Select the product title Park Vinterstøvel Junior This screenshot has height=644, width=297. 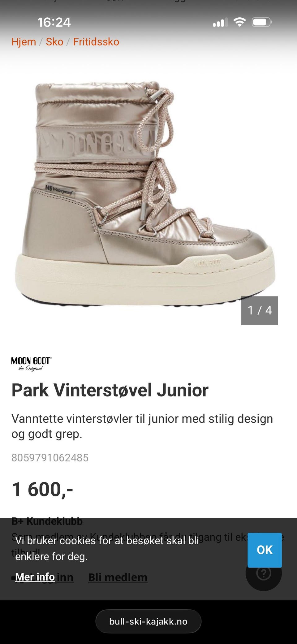[110, 390]
